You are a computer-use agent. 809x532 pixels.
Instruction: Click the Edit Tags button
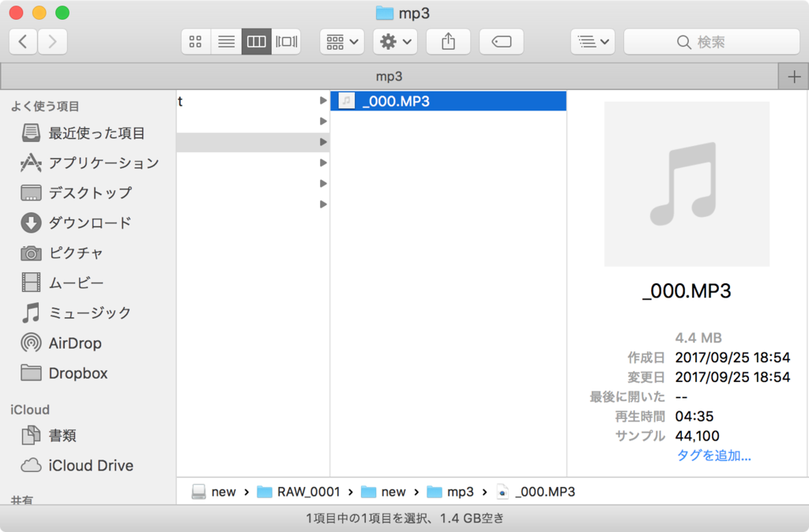point(502,41)
